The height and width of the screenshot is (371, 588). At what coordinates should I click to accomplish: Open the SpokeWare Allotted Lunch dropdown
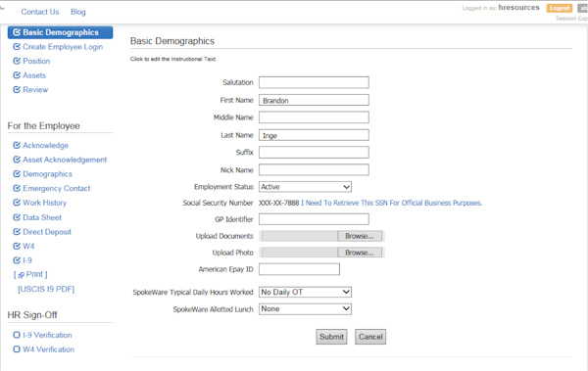pyautogui.click(x=305, y=308)
